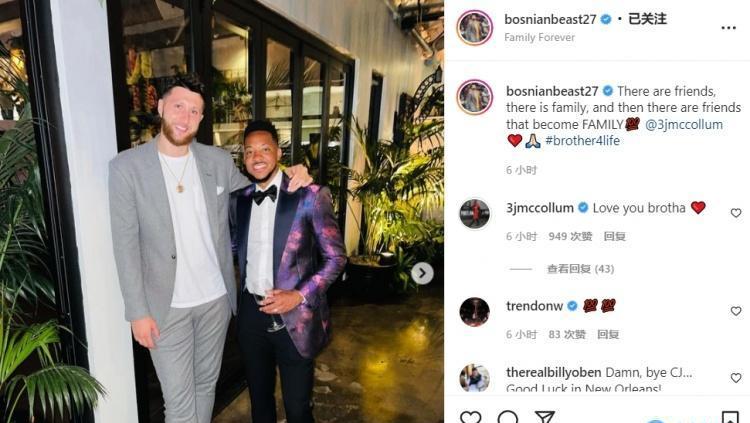Toggle the 已关注 following status
This screenshot has height=423, width=750.
[x=647, y=19]
